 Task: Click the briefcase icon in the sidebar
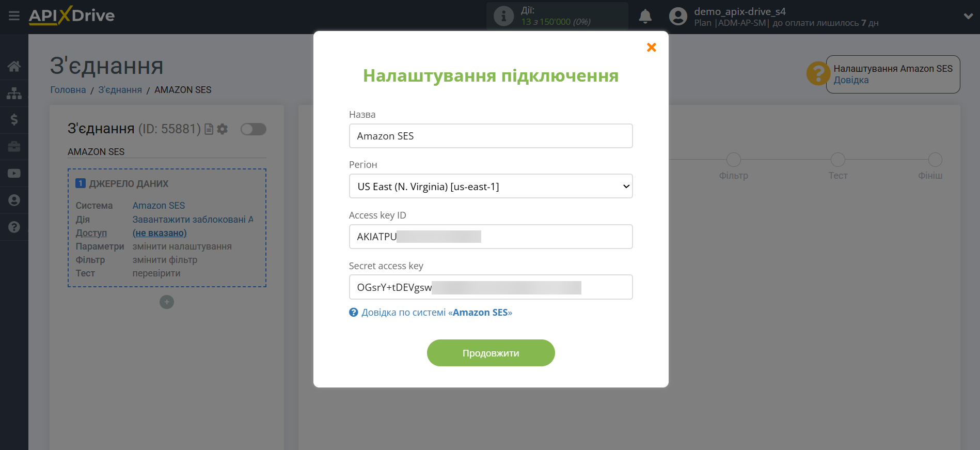click(14, 147)
